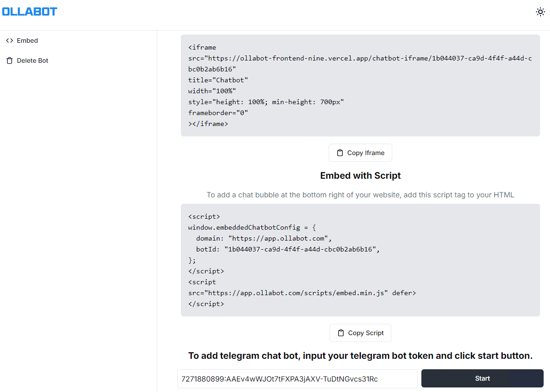Viewport: 550px width, 392px height.
Task: Click the window.embeddedChatbotConfig code line
Action: coord(252,227)
